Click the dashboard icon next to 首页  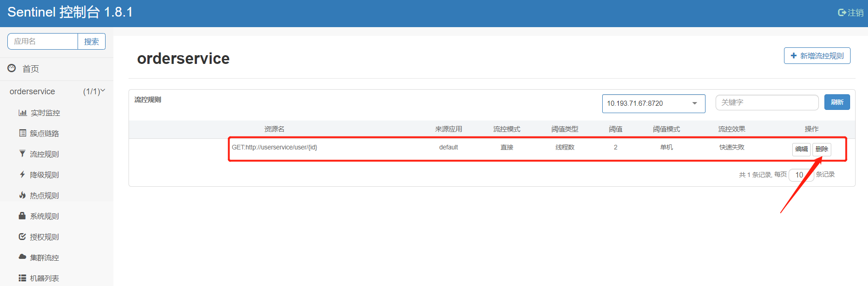point(12,68)
